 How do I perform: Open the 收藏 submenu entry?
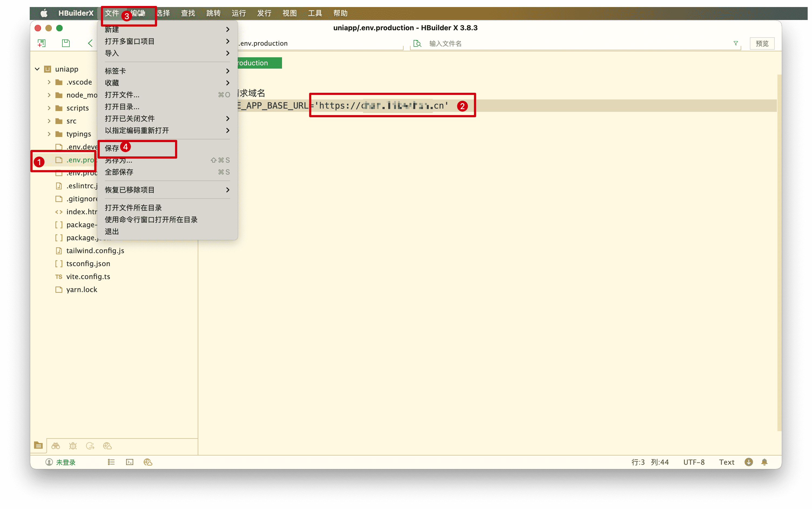[167, 83]
